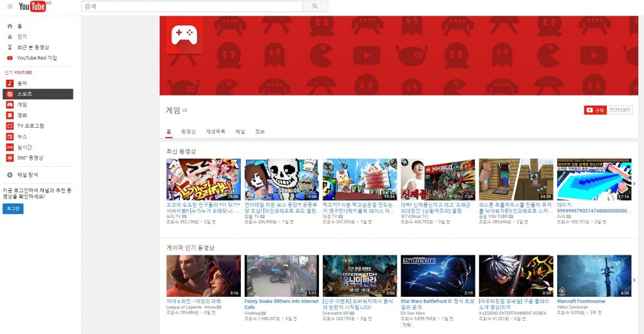Switch to the 재생목록 channel tab
This screenshot has height=334, width=644.
[216, 131]
